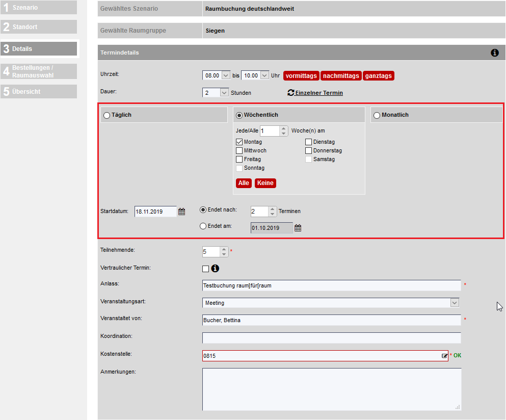Open the Veranstaltungsart Meeting dropdown
The width and height of the screenshot is (506, 420).
455,303
